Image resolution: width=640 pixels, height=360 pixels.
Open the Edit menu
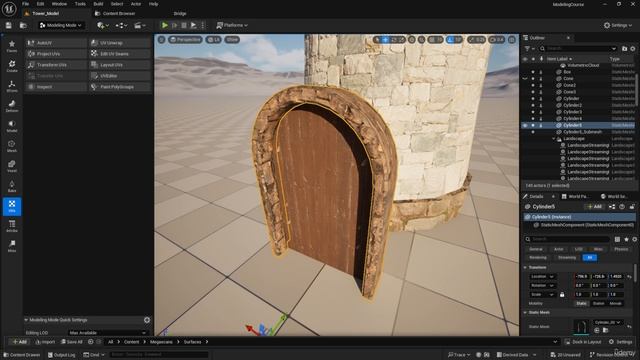pos(40,4)
